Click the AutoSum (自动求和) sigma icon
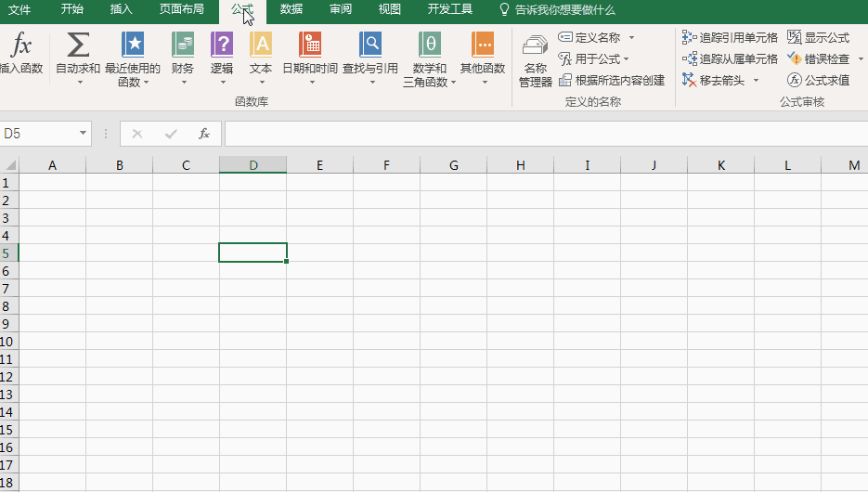The height and width of the screenshot is (492, 868). [x=78, y=45]
